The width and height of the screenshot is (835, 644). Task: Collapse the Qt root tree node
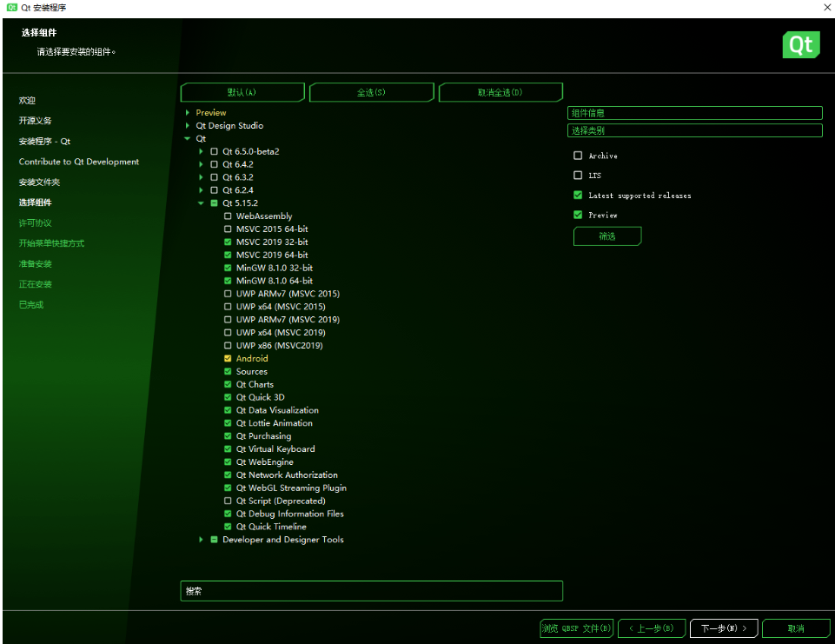coord(188,138)
